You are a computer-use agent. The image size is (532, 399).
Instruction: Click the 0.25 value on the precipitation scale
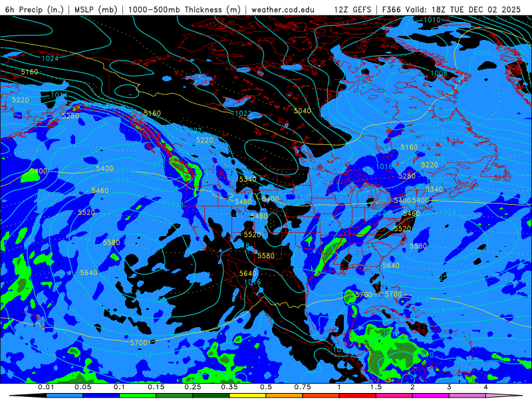pos(193,387)
